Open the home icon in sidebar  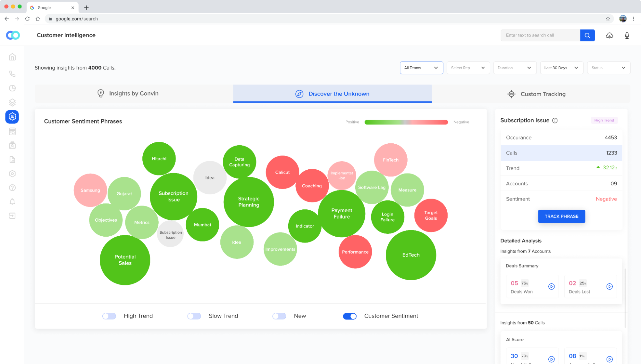point(12,57)
